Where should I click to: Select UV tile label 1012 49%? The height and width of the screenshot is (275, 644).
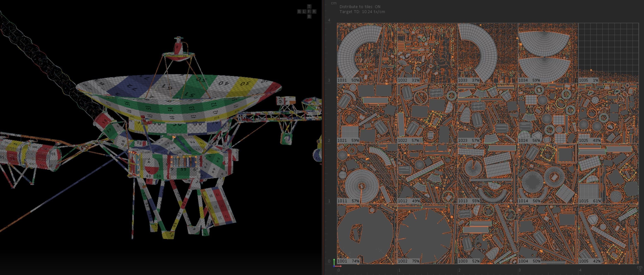[x=408, y=201]
